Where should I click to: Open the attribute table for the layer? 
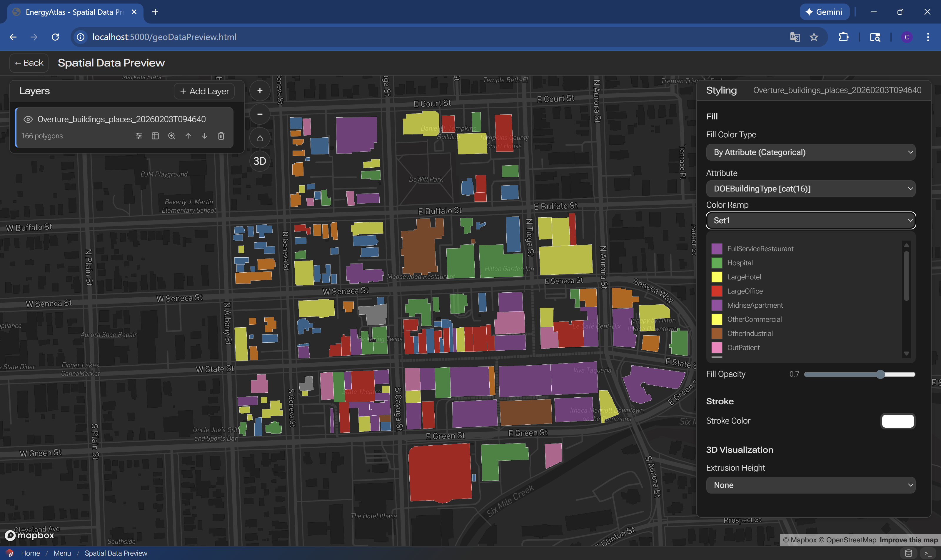pyautogui.click(x=156, y=136)
